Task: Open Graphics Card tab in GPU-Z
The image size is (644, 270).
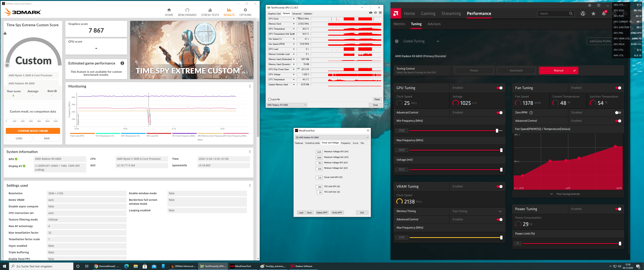Action: [x=274, y=14]
